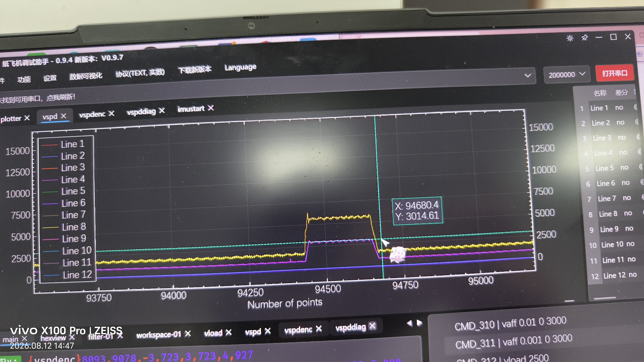Switch to imustart tab
The height and width of the screenshot is (362, 644).
(x=191, y=109)
